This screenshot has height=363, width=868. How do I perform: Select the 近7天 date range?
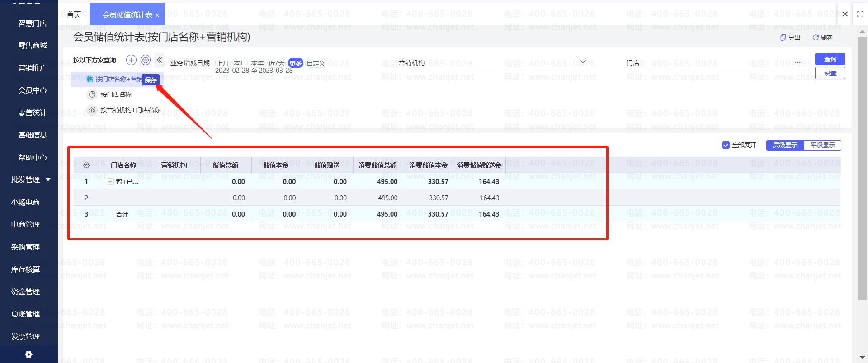coord(277,63)
